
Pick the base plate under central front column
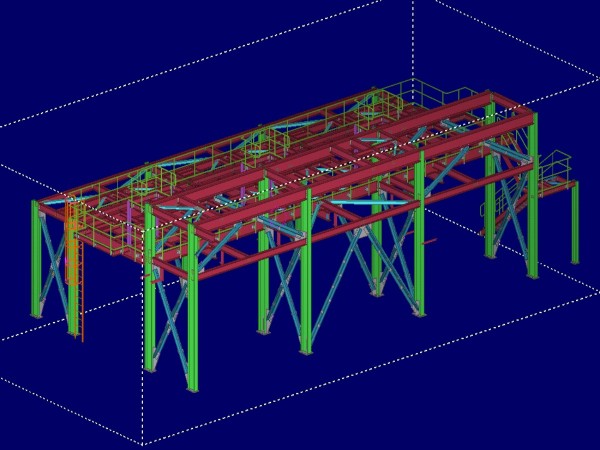306,352
